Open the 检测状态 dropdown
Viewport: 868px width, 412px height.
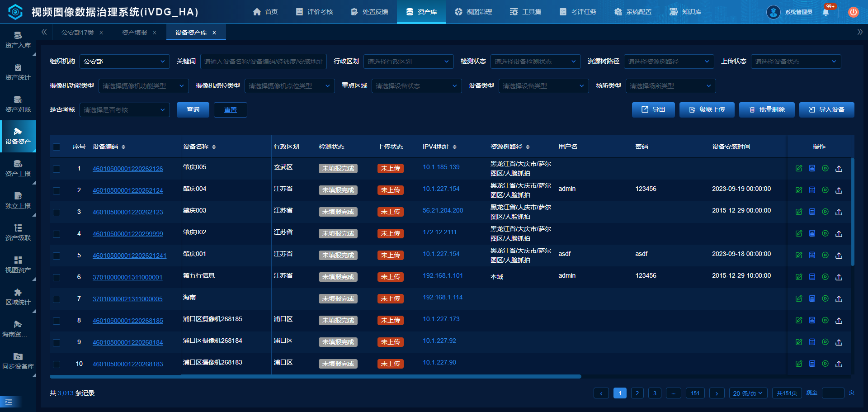click(x=536, y=62)
